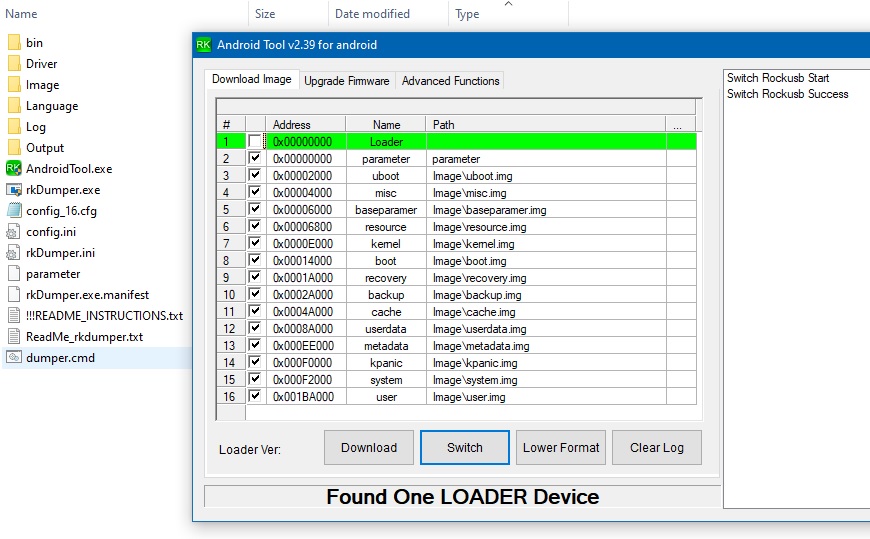Click the Switch Rockusb Start log line

(x=778, y=78)
